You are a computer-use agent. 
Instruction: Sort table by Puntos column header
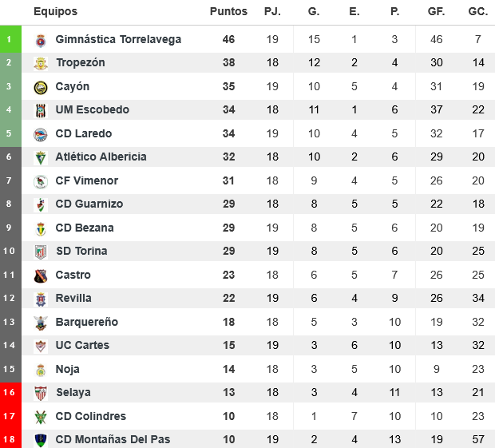point(228,12)
